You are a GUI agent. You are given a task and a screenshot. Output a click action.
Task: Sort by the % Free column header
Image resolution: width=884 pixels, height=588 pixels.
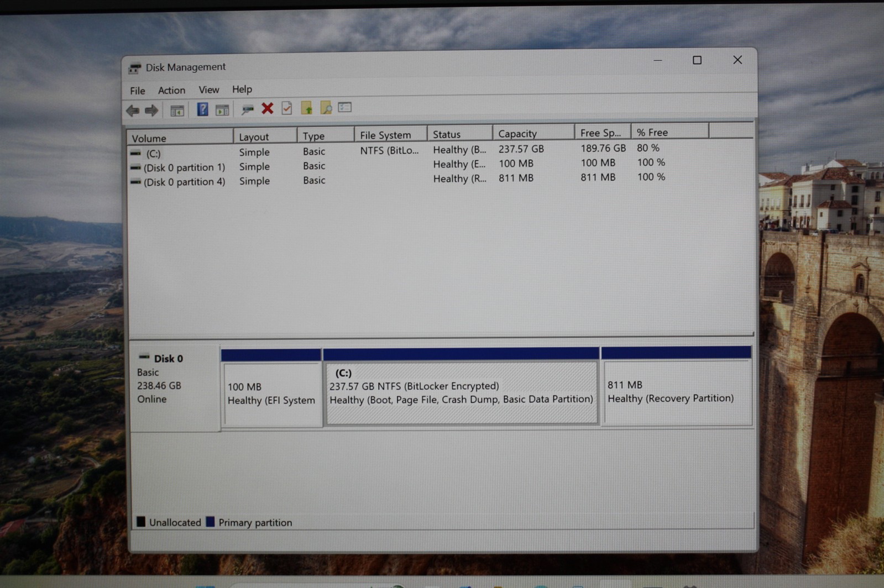pyautogui.click(x=669, y=132)
